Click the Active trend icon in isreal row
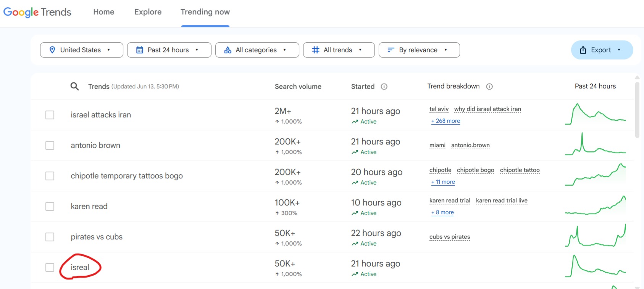Viewport: 644px width, 289px height. point(355,274)
